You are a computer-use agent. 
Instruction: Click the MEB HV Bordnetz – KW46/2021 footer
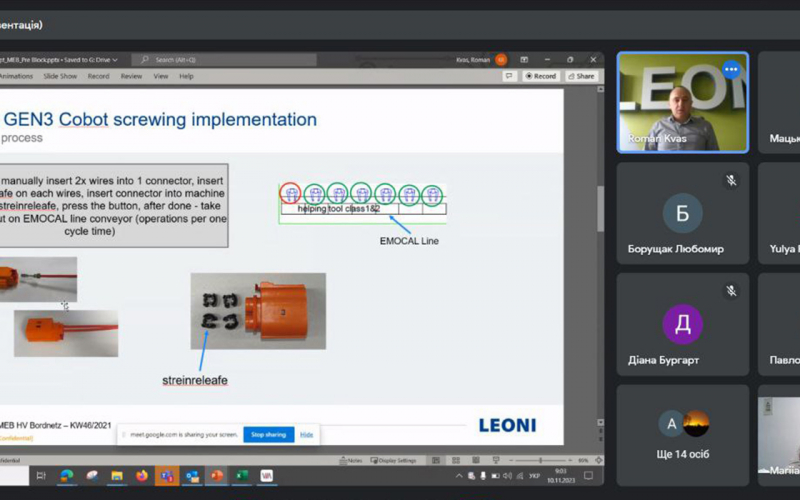coord(56,425)
